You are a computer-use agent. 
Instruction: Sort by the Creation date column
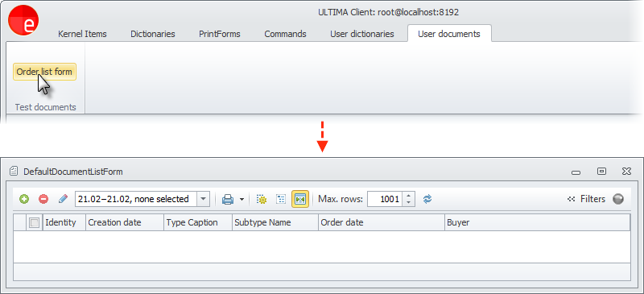pos(125,222)
